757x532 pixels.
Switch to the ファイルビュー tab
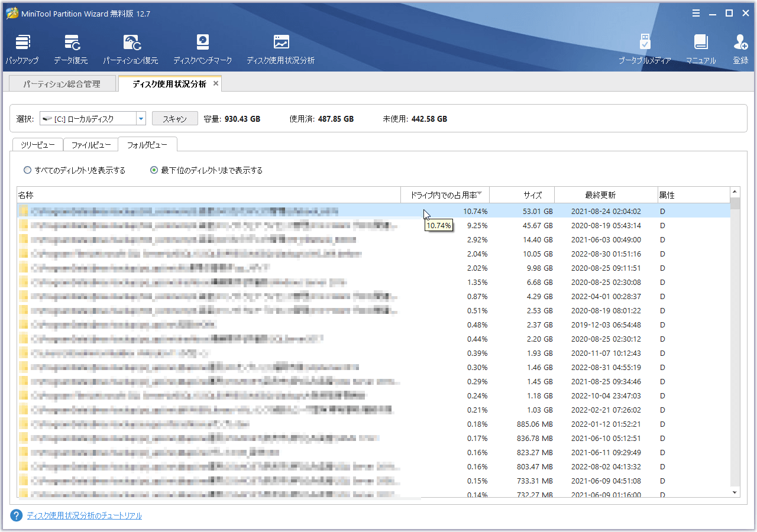[90, 145]
